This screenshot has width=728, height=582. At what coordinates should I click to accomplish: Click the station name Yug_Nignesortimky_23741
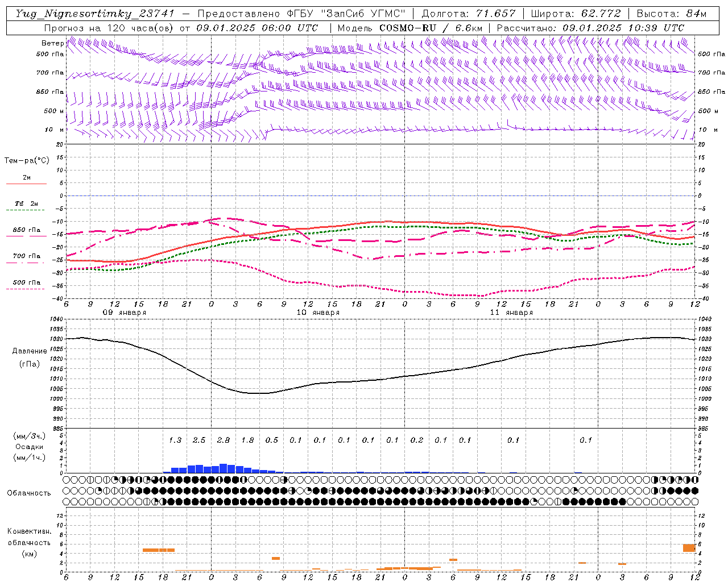94,14
